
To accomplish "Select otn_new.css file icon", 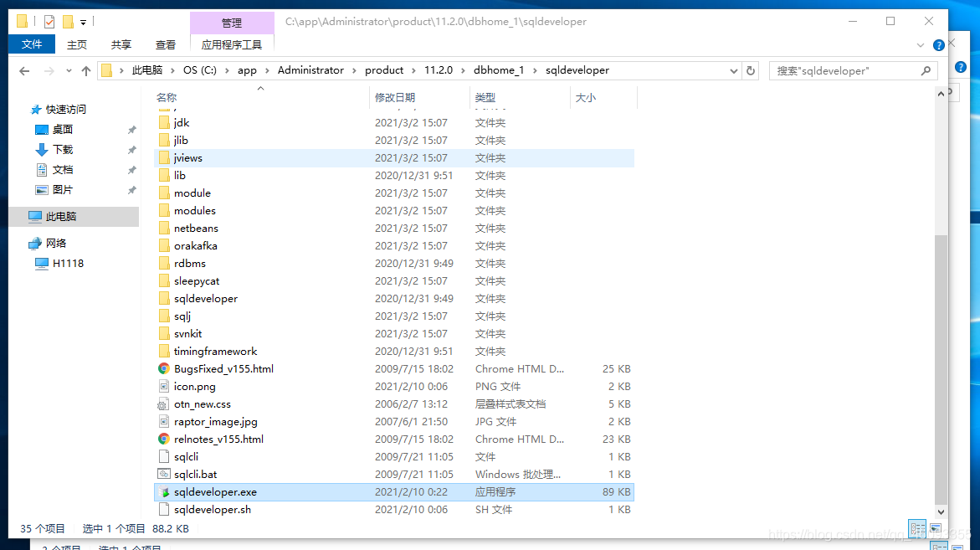I will [164, 404].
